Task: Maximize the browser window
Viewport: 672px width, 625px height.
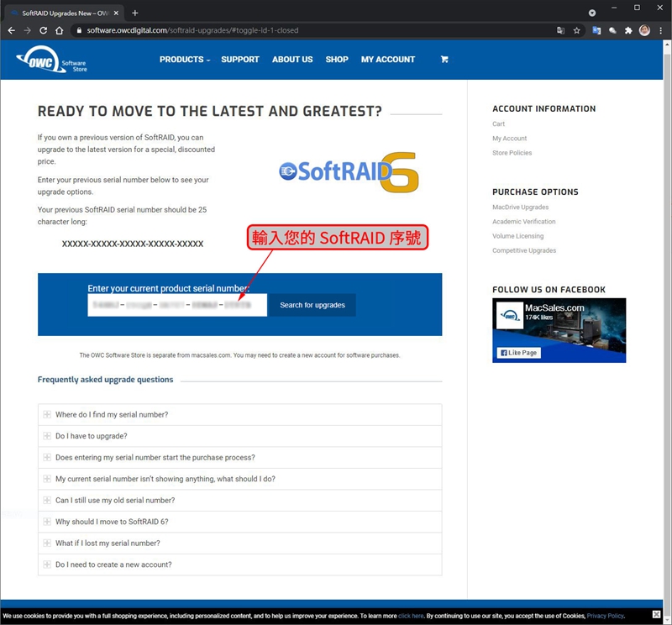Action: coord(637,8)
